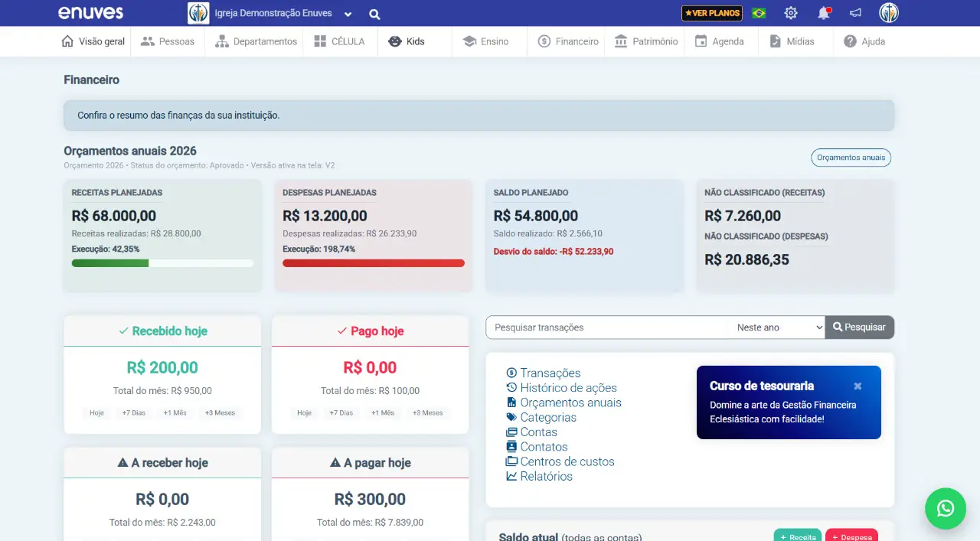The width and height of the screenshot is (980, 541).
Task: Open the settings gear icon
Action: 791,13
